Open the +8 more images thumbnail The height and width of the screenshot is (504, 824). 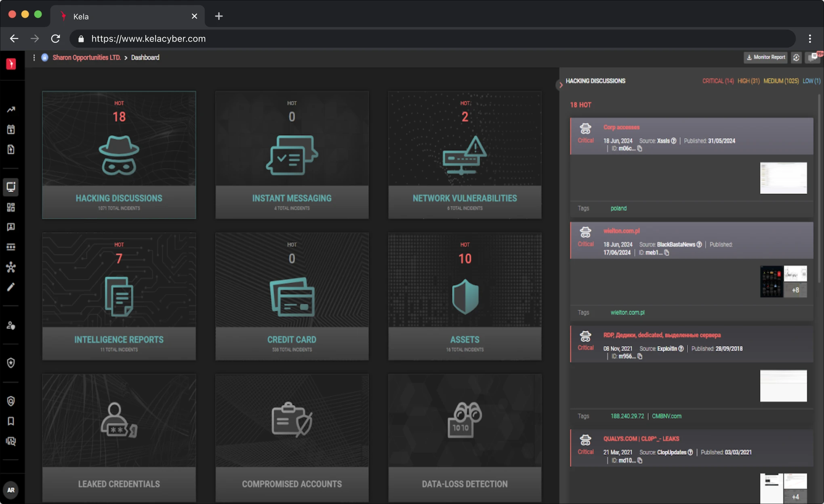[x=795, y=290]
